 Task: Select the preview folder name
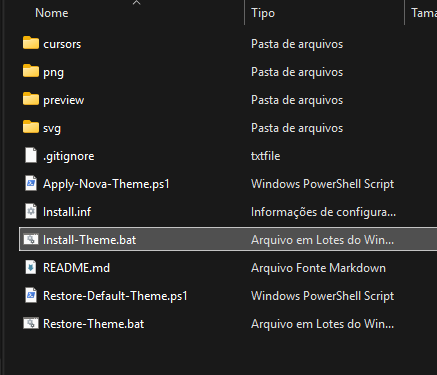(x=64, y=100)
